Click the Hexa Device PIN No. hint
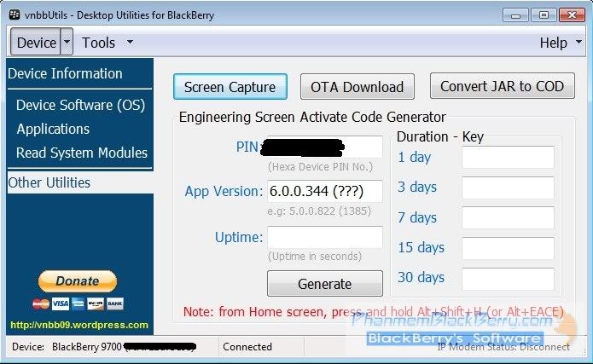 [320, 167]
